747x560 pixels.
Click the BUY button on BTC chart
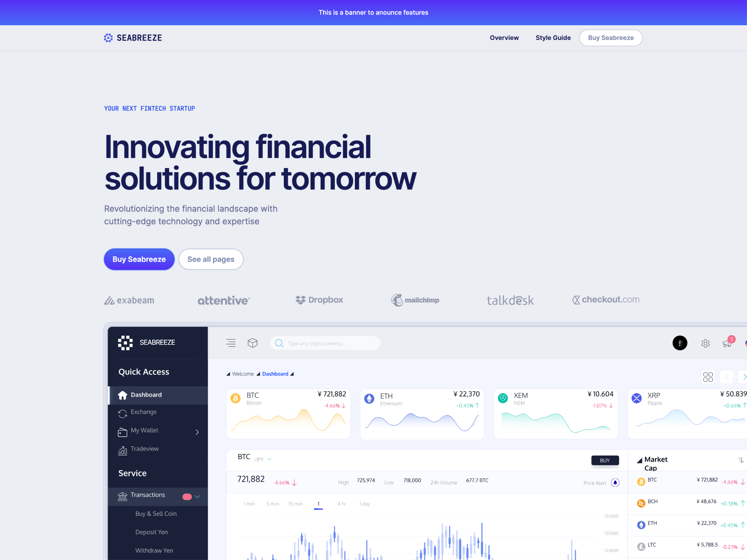tap(605, 460)
